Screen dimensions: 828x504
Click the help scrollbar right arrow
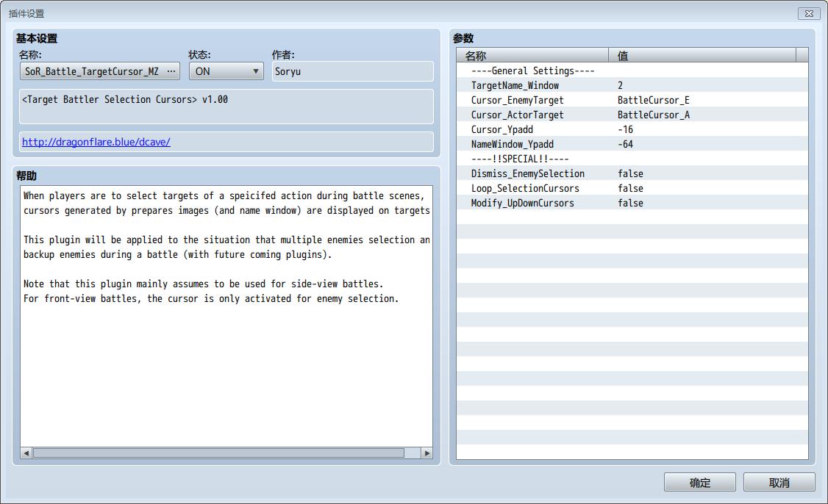tap(427, 453)
